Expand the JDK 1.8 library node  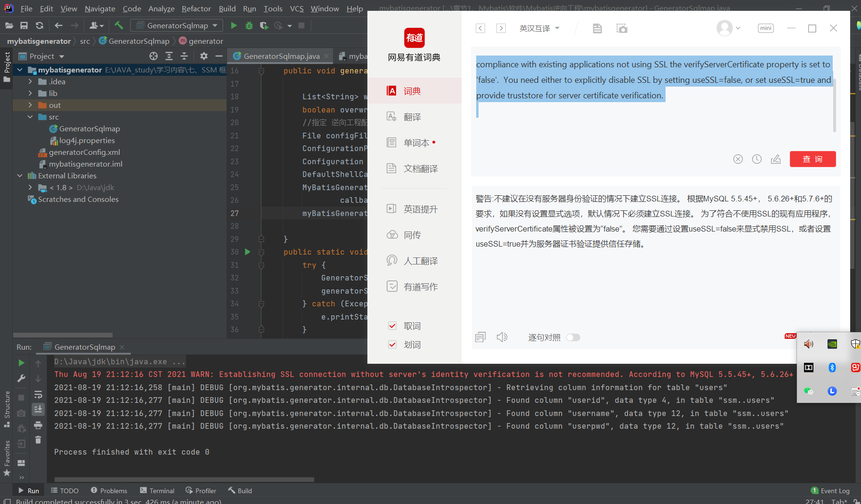coord(30,187)
